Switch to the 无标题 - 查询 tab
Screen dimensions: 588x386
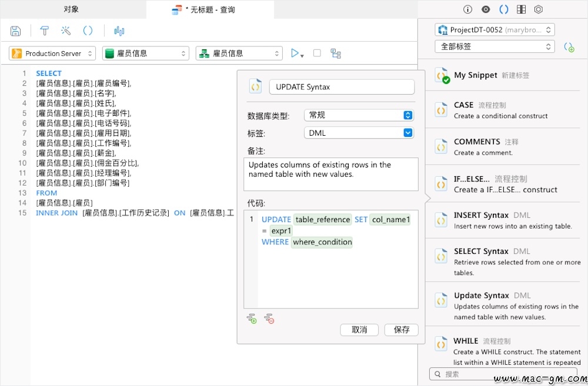(x=210, y=9)
